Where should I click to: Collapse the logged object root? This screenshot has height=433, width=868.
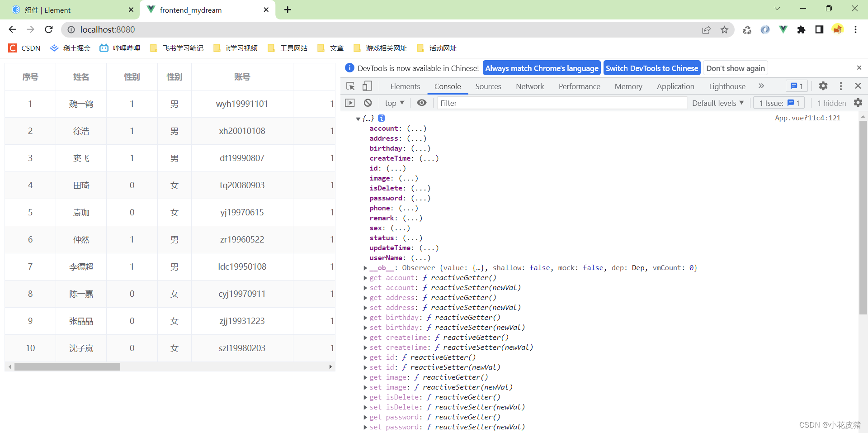(358, 119)
